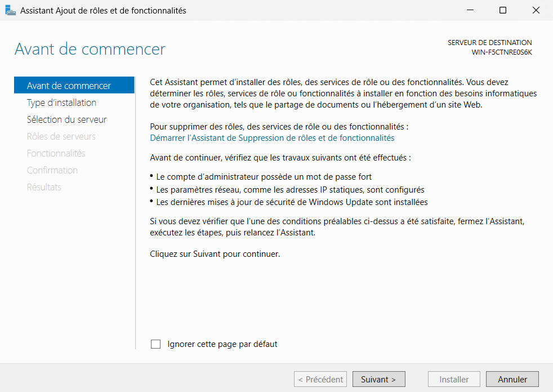
Task: Open the Démarrer l'Assistant de Suppression link
Action: [x=272, y=138]
